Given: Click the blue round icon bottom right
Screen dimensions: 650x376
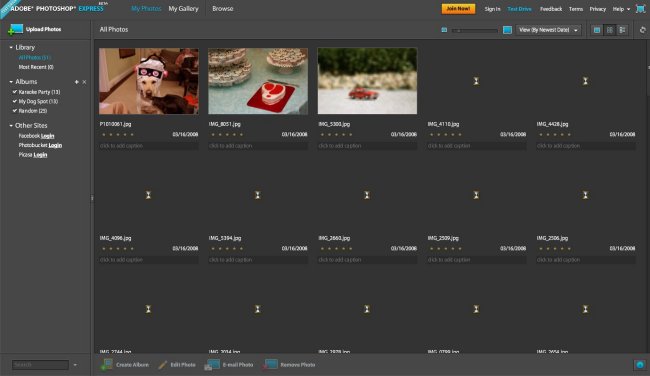Looking at the screenshot, I should pos(640,365).
